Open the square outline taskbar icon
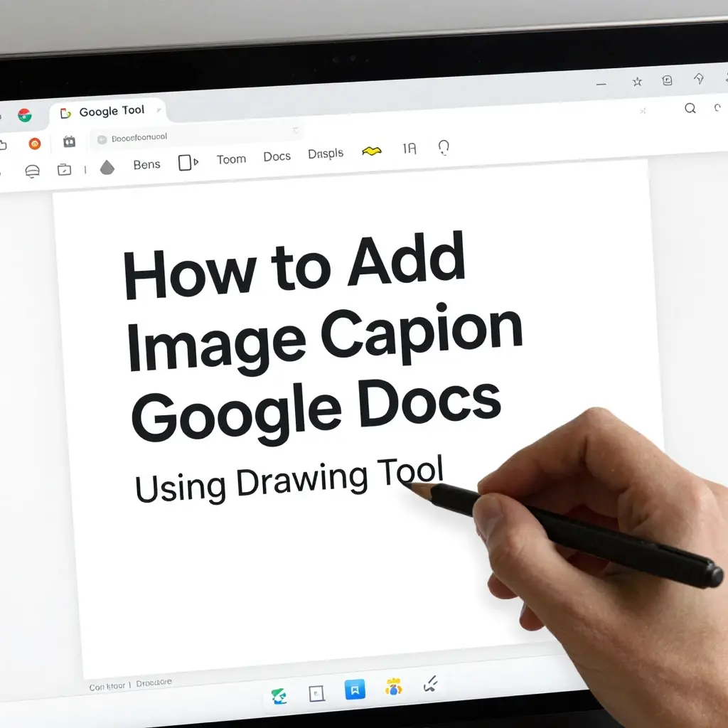Screen dimensions: 728x728 pos(316,694)
